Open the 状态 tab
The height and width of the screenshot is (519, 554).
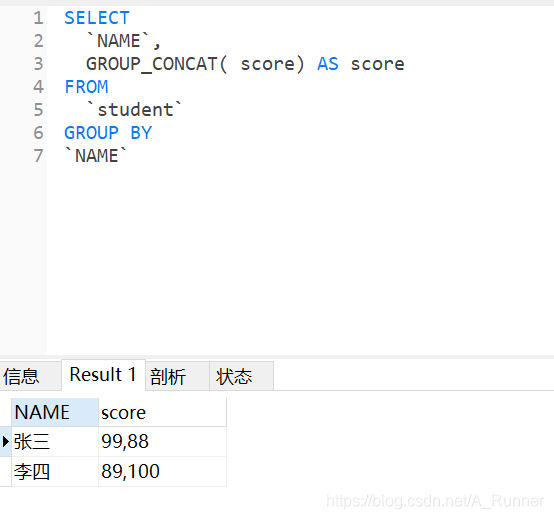[241, 376]
